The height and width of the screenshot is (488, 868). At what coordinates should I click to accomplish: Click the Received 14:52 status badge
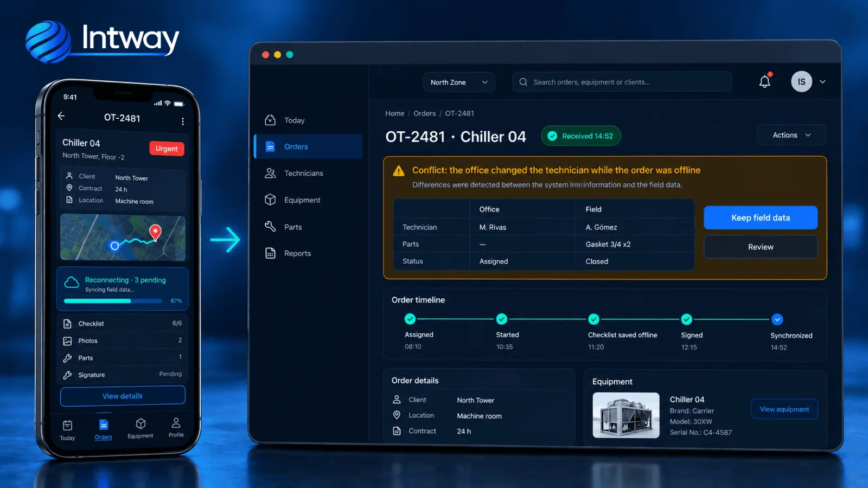[581, 136]
